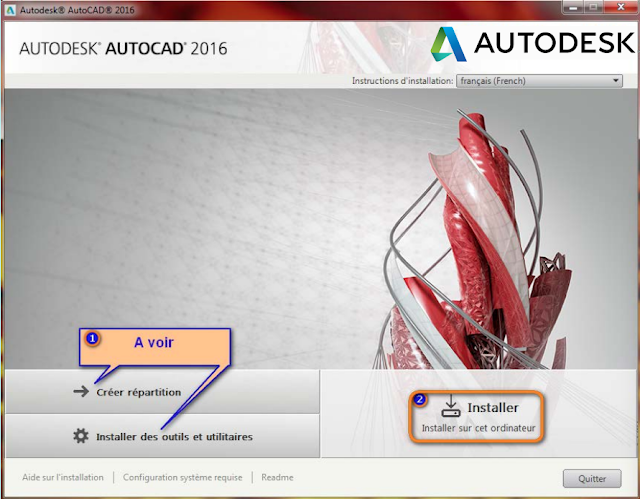
Task: Click the Instructions d'installation label
Action: pos(402,81)
